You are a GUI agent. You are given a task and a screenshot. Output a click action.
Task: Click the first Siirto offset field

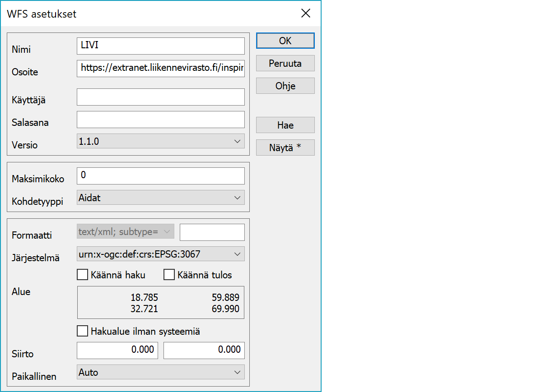coord(117,350)
